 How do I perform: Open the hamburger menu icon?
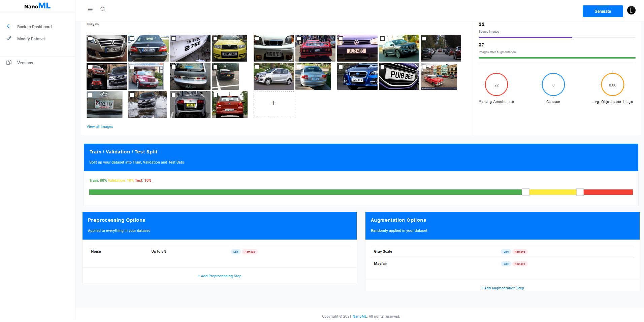[90, 9]
